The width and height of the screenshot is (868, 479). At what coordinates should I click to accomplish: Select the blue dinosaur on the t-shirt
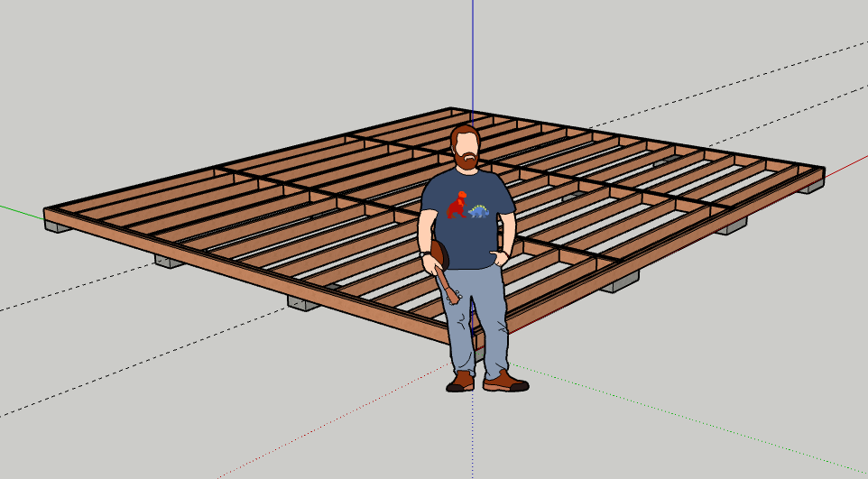coord(480,212)
